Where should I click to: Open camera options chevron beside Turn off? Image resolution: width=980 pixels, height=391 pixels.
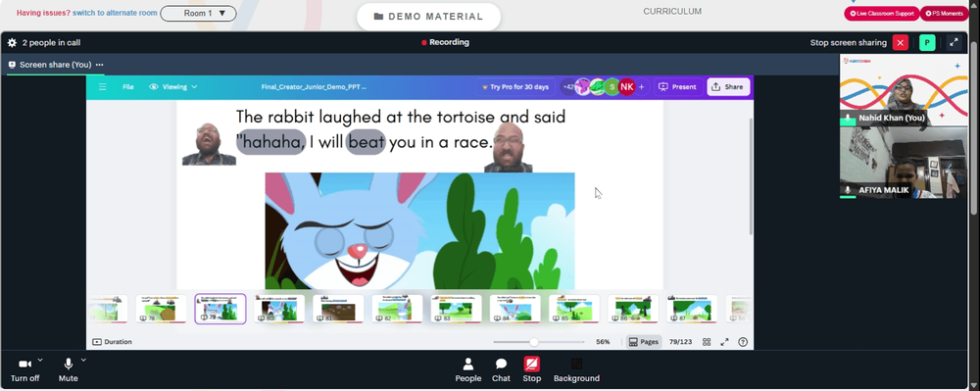[40, 360]
